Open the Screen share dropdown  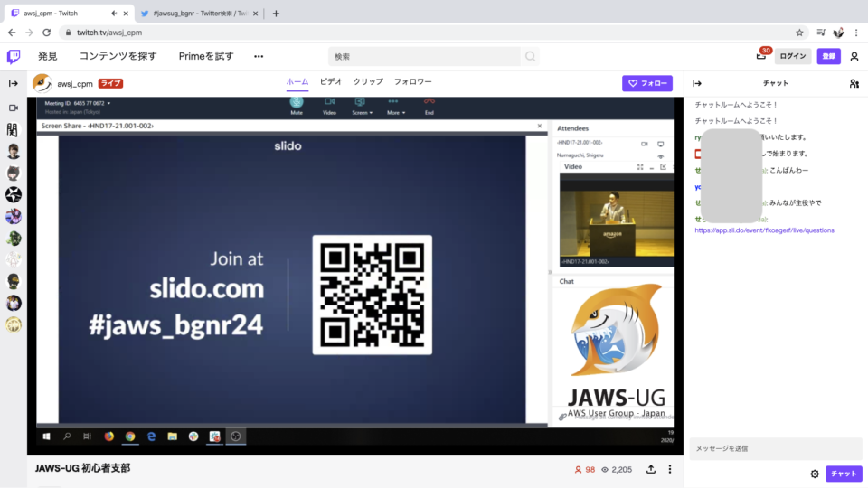[362, 106]
